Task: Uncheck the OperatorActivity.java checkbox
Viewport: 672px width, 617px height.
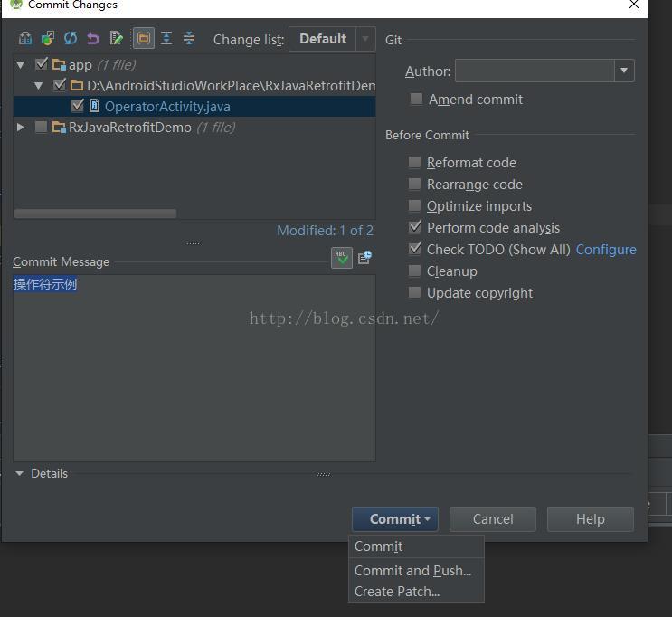Action: point(78,106)
